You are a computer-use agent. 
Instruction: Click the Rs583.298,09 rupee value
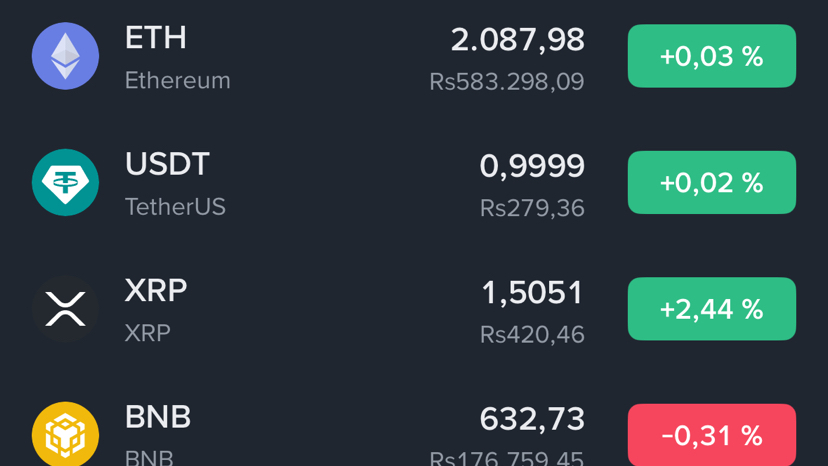click(507, 82)
